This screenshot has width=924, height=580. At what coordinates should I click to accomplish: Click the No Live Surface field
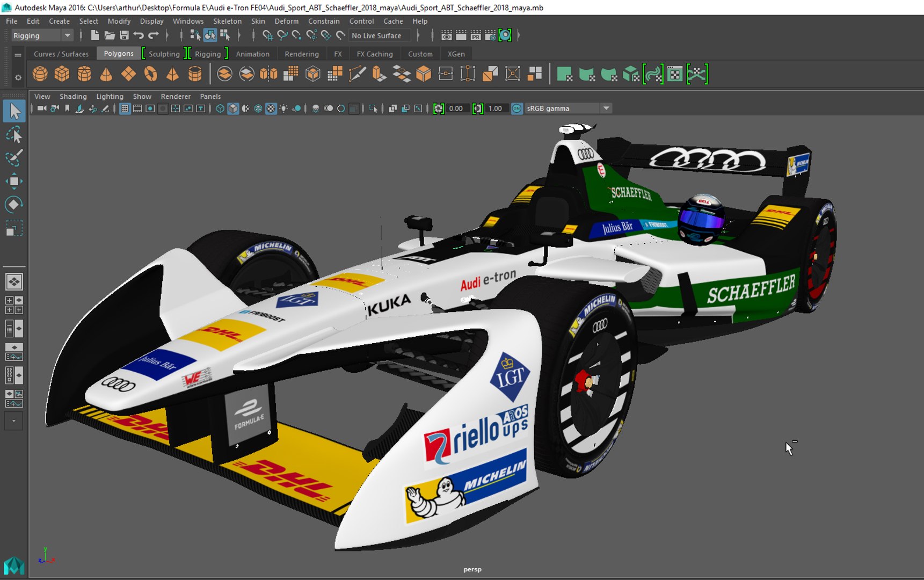click(380, 35)
